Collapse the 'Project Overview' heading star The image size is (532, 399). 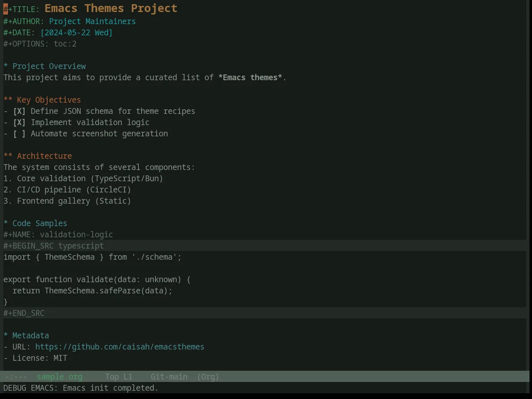click(5, 66)
